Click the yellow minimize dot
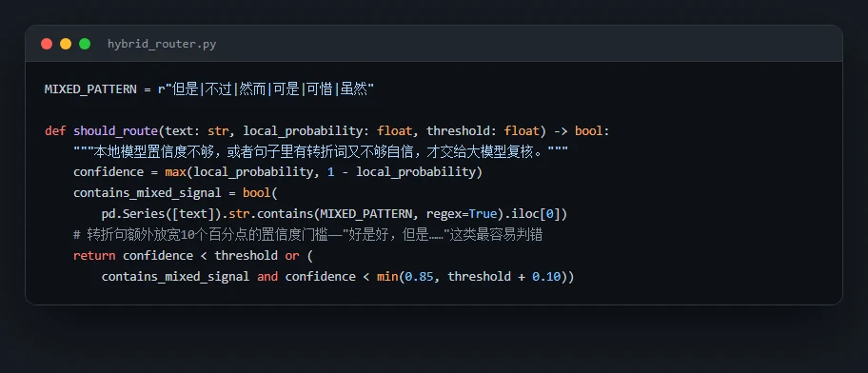 tap(66, 44)
